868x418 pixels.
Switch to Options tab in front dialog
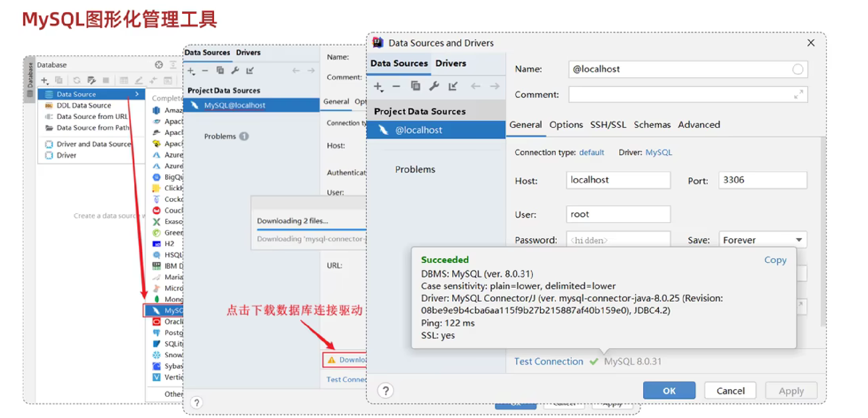point(566,125)
